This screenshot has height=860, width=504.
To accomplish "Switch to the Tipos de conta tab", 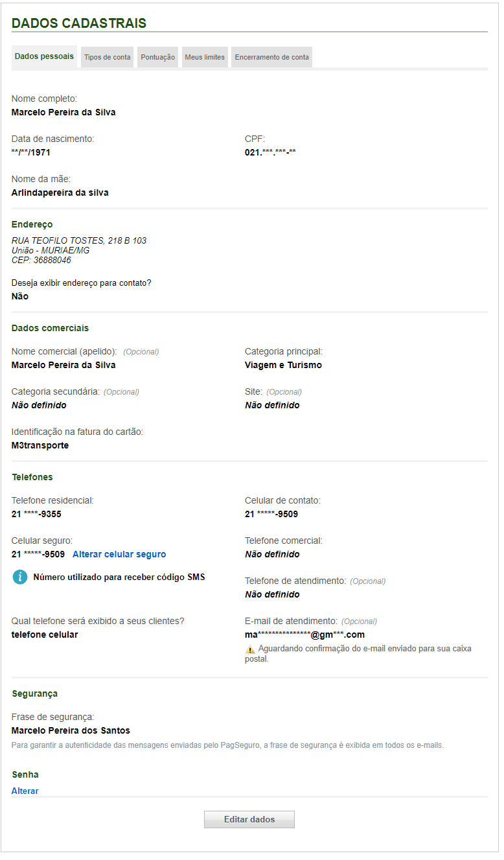I will coord(108,57).
